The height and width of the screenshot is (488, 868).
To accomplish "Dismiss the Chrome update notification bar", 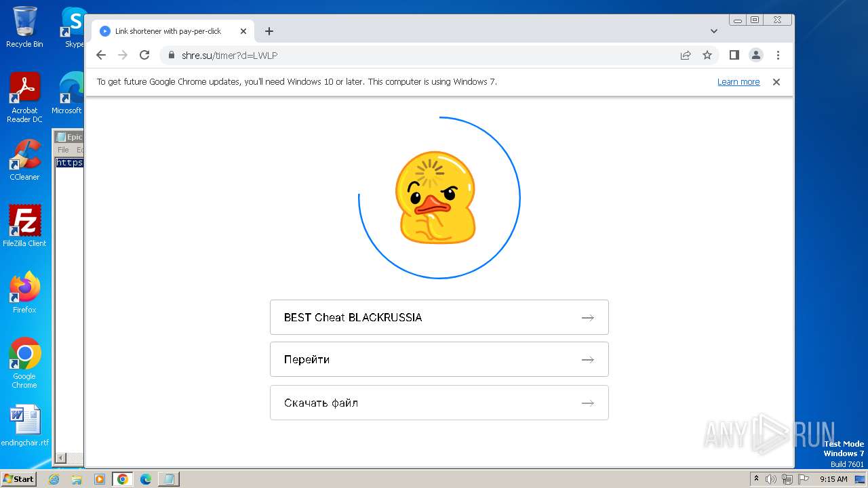I will pyautogui.click(x=776, y=82).
